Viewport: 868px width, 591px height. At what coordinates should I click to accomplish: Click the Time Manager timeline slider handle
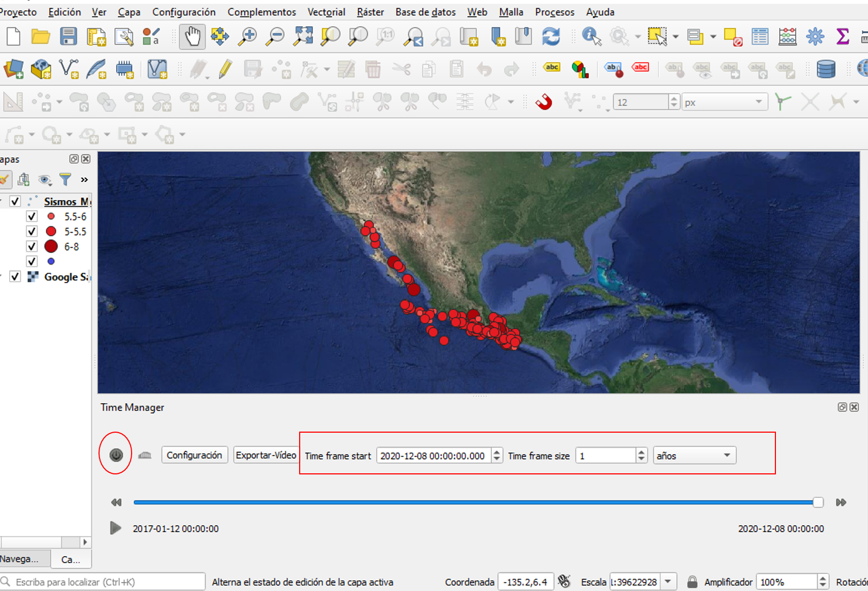818,502
